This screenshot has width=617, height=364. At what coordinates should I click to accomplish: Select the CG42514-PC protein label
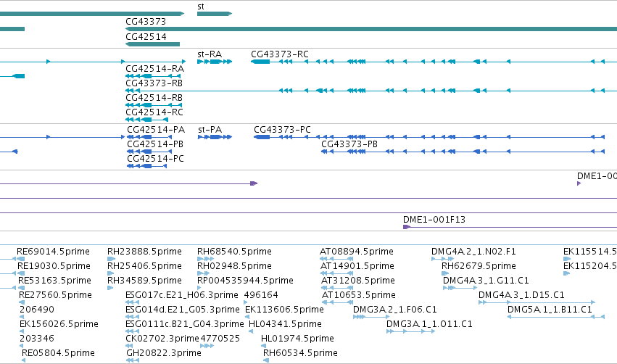155,159
